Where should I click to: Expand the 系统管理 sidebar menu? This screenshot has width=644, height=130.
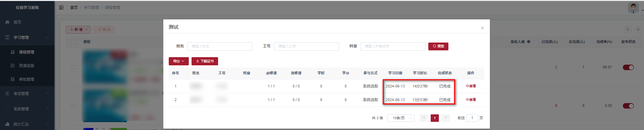[x=27, y=109]
